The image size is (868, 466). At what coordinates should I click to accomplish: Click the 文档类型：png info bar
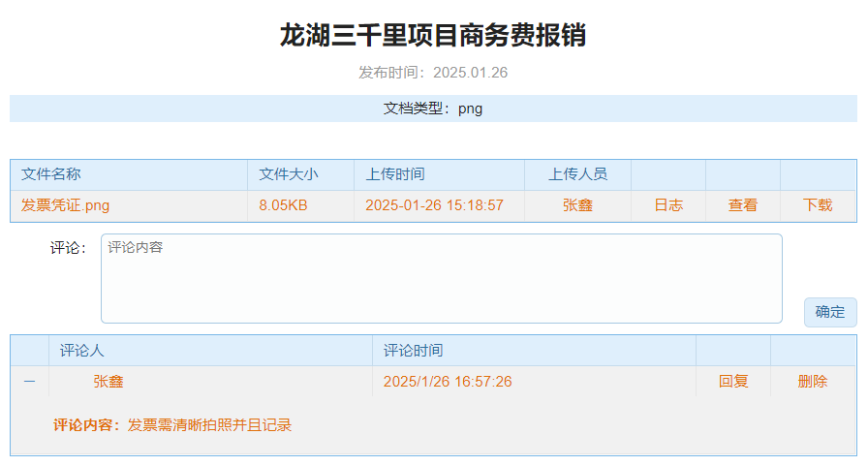point(433,109)
